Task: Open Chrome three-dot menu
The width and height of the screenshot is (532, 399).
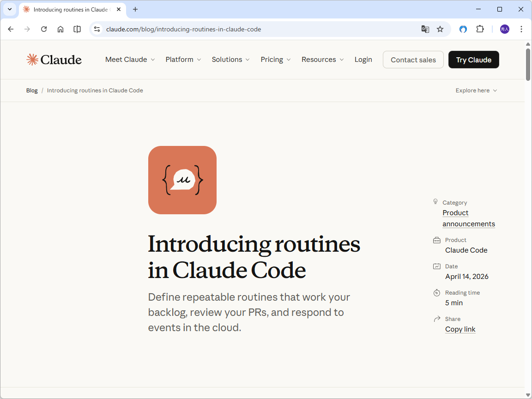Action: tap(521, 29)
